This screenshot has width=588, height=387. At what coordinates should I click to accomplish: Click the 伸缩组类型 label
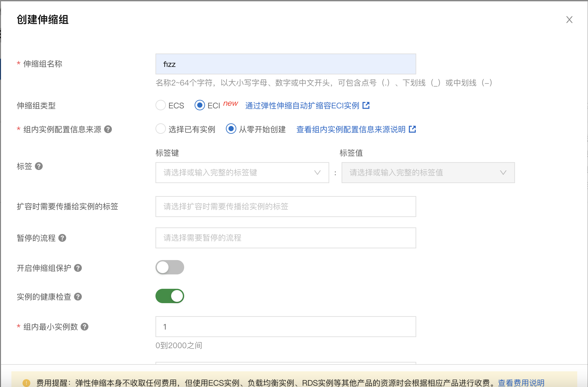(36, 105)
